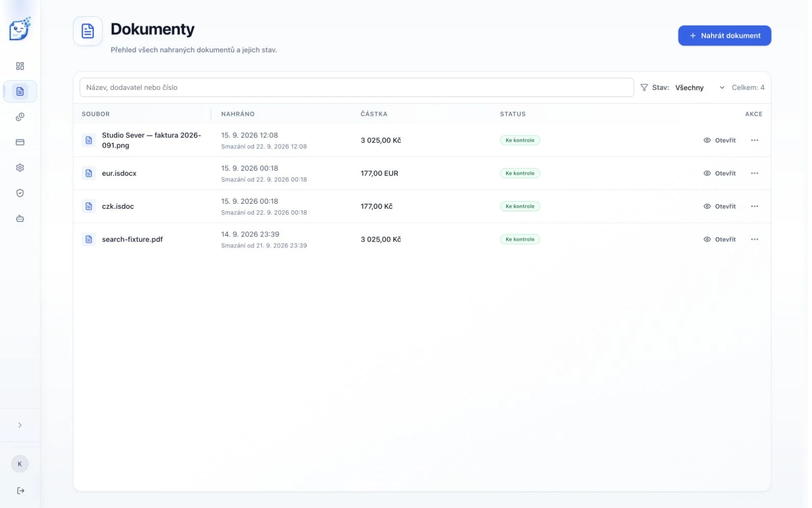
Task: Open more actions for search-fixture.pdf row
Action: (754, 239)
